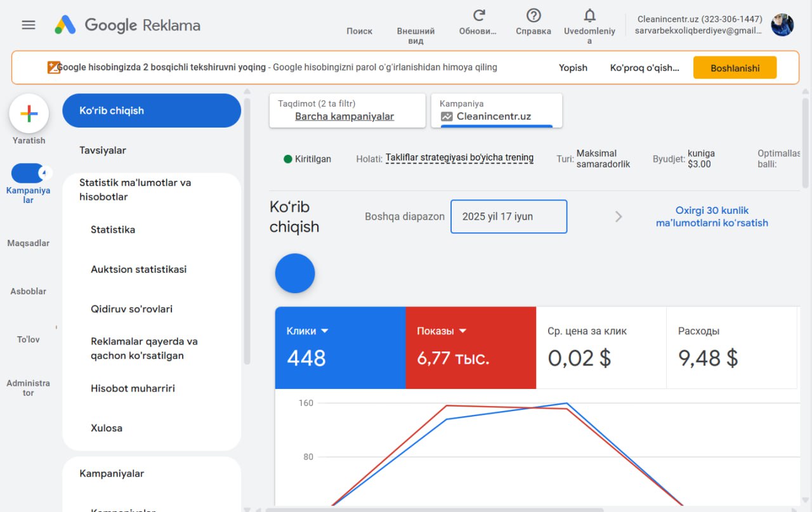Open Hisobot muharriri
Viewport: 812px width, 512px height.
tap(133, 388)
